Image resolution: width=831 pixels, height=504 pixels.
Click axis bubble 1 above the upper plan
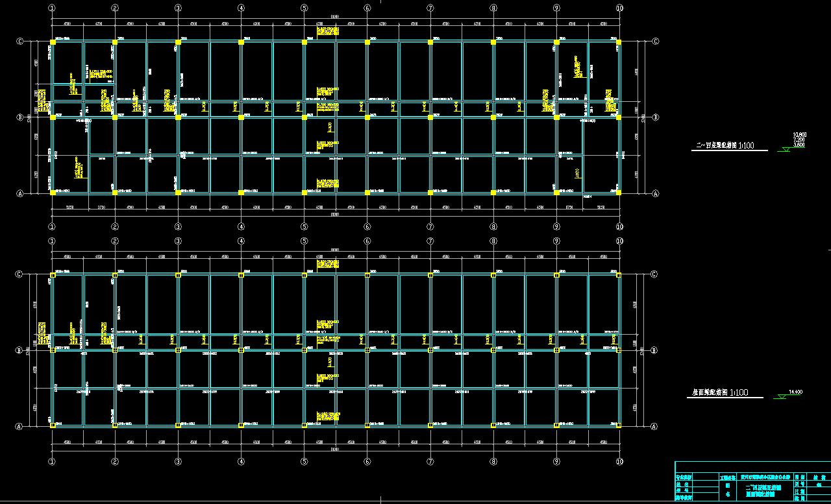pos(51,8)
